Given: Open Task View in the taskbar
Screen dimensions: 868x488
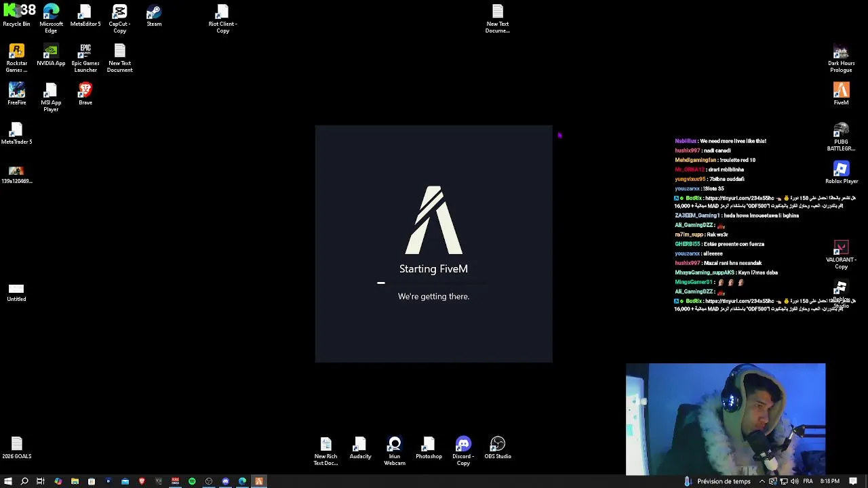Looking at the screenshot, I should tap(41, 481).
